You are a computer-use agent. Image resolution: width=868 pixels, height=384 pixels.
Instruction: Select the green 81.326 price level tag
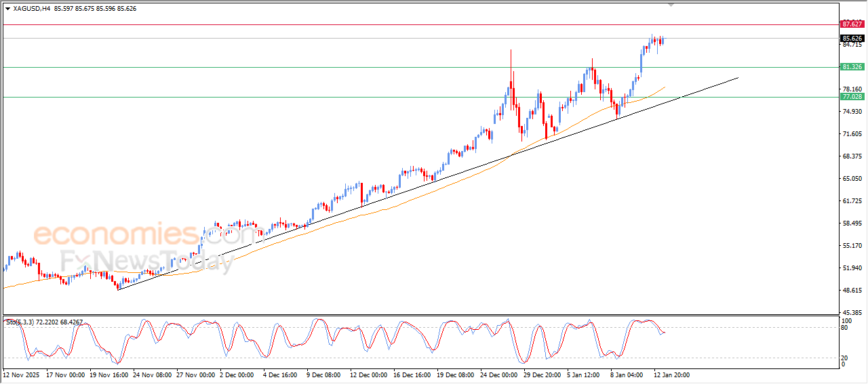coord(852,67)
